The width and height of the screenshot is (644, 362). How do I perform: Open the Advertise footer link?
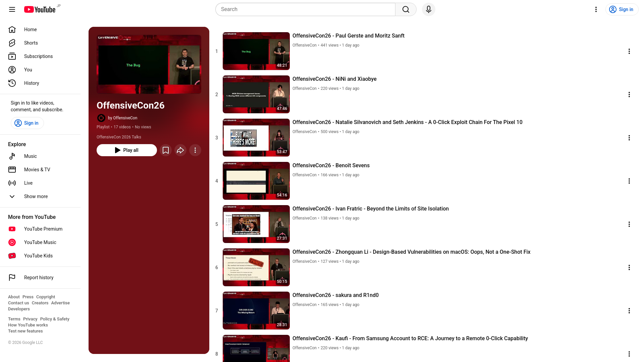point(60,303)
